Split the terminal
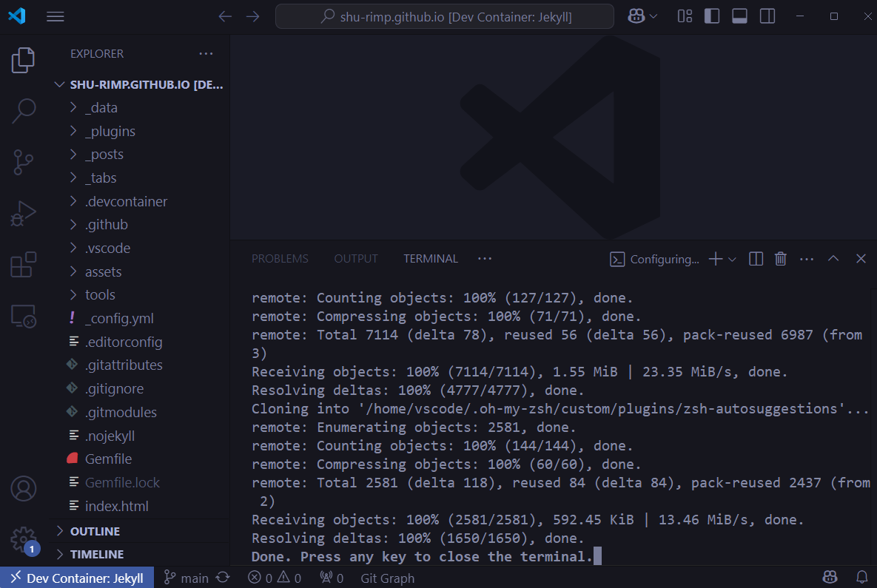This screenshot has width=877, height=588. (x=756, y=259)
